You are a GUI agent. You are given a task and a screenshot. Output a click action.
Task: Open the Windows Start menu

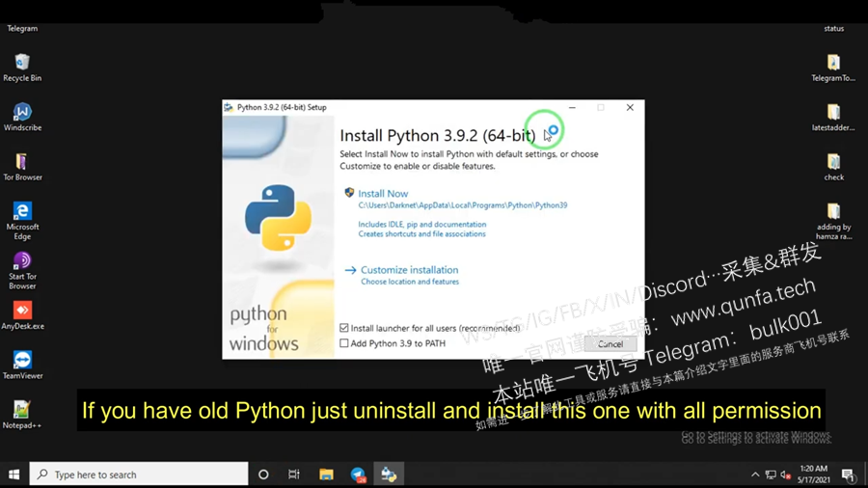(x=14, y=474)
